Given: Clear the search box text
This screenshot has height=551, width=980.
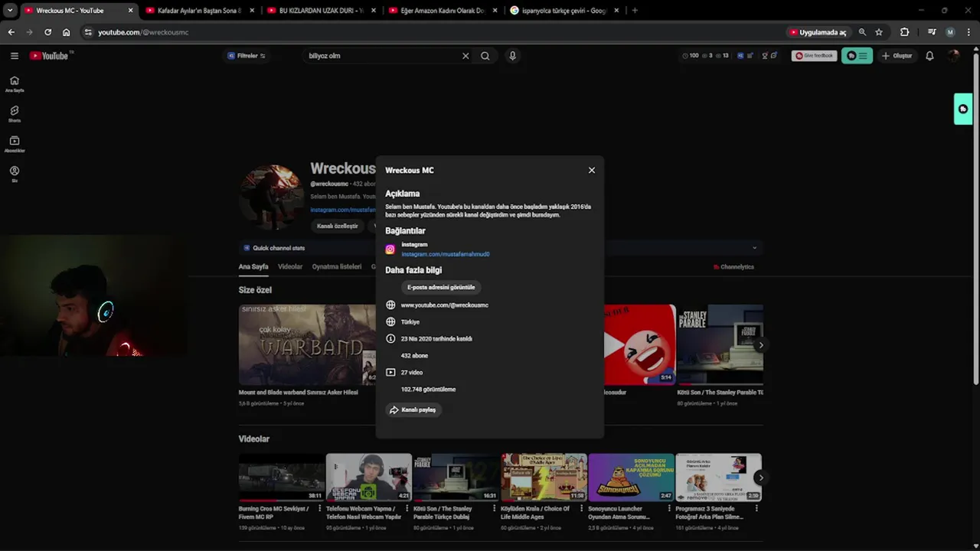Looking at the screenshot, I should click(465, 56).
